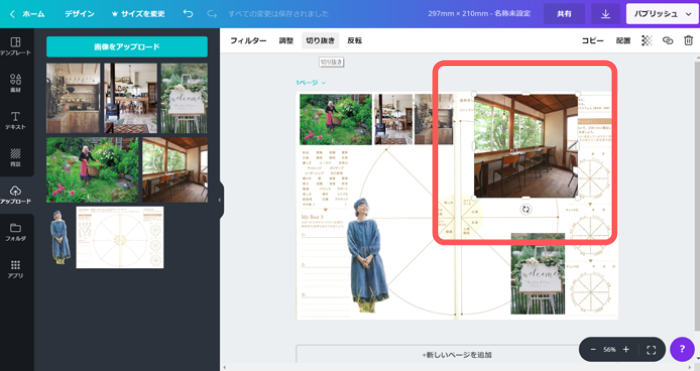Click the 'My Best 3' heading on the canvas page

(x=312, y=217)
